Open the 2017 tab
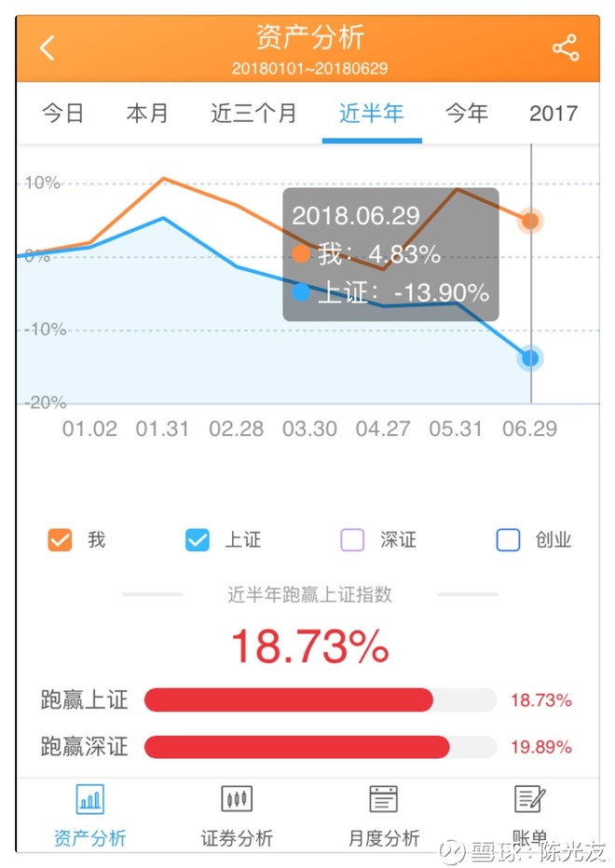The width and height of the screenshot is (615, 868). tap(554, 113)
